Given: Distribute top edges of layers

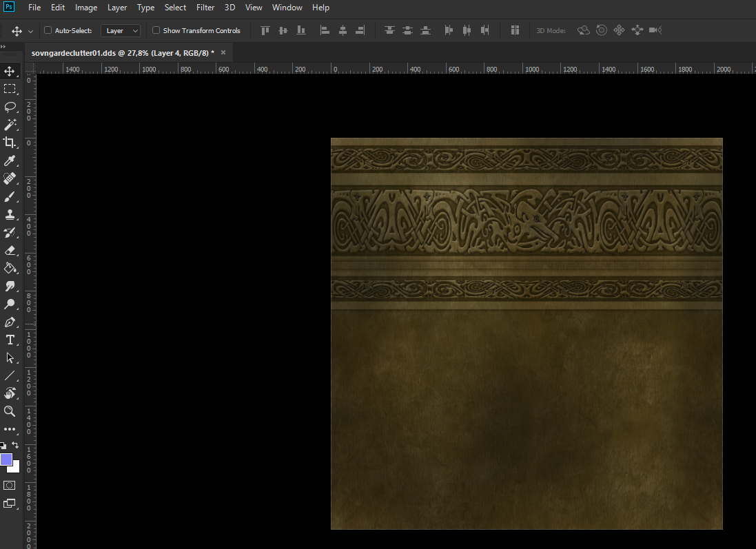Looking at the screenshot, I should coord(389,30).
